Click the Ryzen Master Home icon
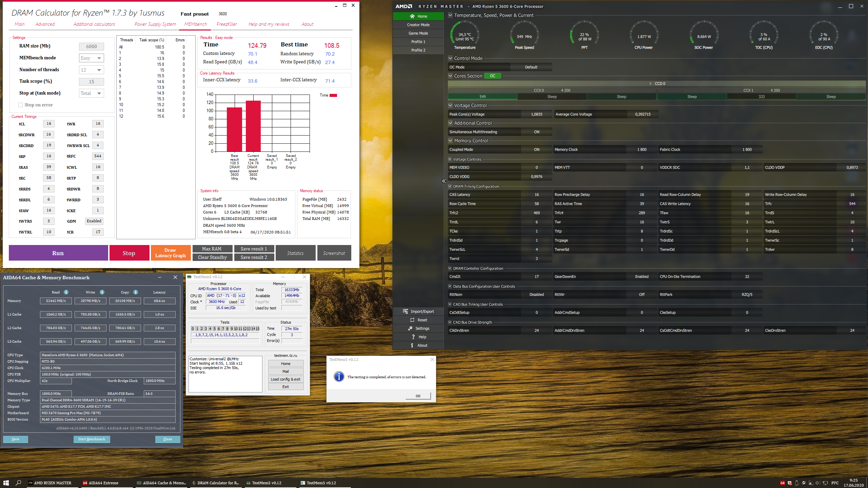The height and width of the screenshot is (488, 868). pos(412,16)
